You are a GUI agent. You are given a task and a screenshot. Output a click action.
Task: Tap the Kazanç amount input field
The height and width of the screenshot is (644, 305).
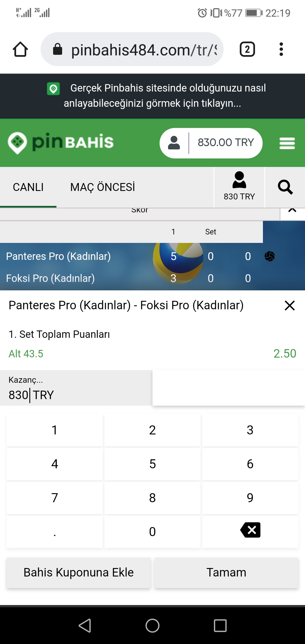click(x=76, y=388)
